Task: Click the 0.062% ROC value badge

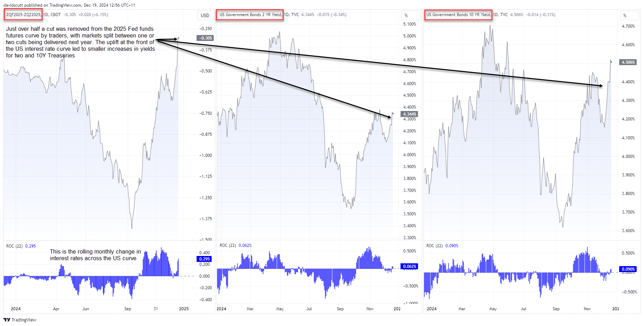Action: click(409, 266)
